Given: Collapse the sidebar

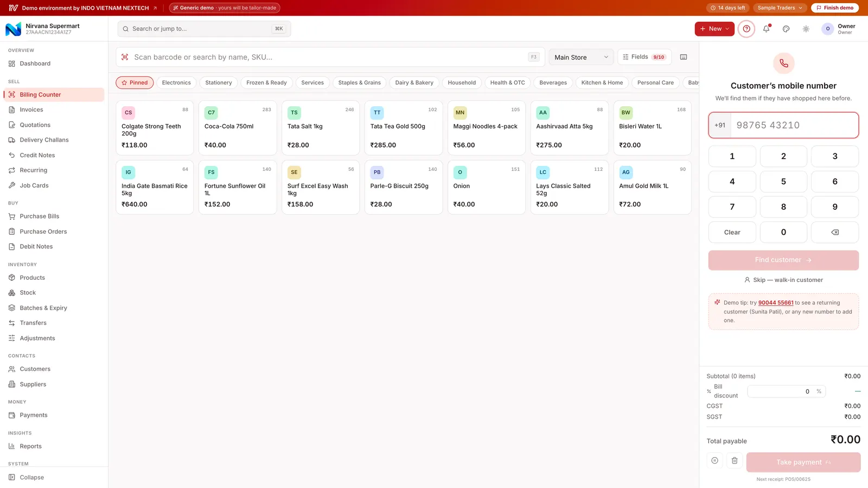Looking at the screenshot, I should pos(54,477).
